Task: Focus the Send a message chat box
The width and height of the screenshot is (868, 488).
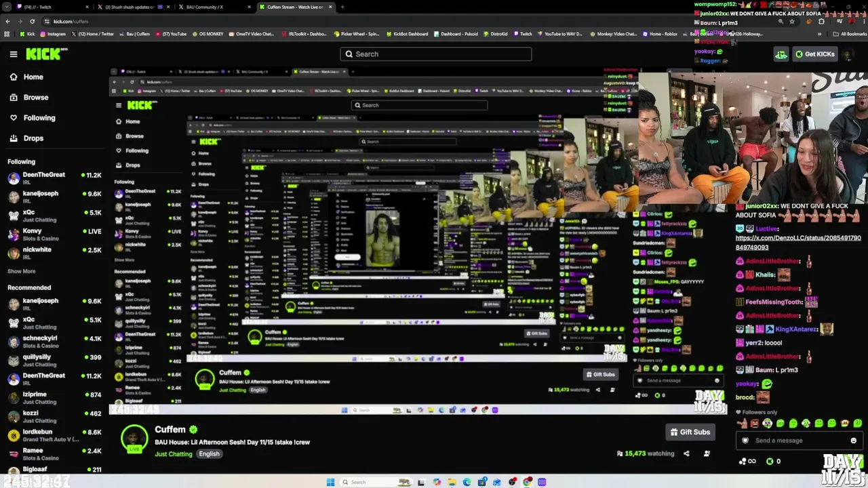Action: [799, 441]
